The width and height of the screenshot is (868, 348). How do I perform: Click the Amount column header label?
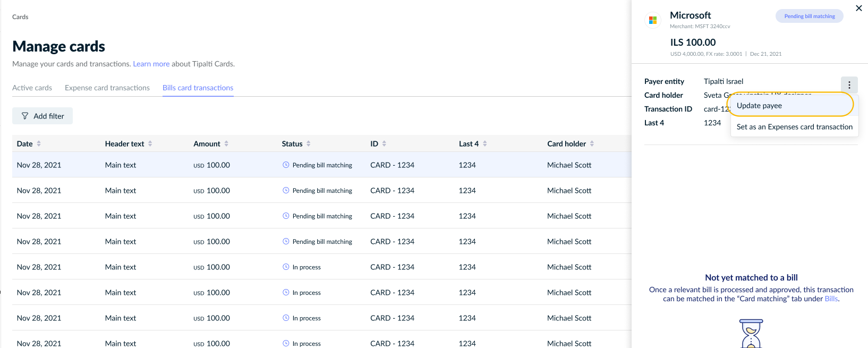[207, 143]
